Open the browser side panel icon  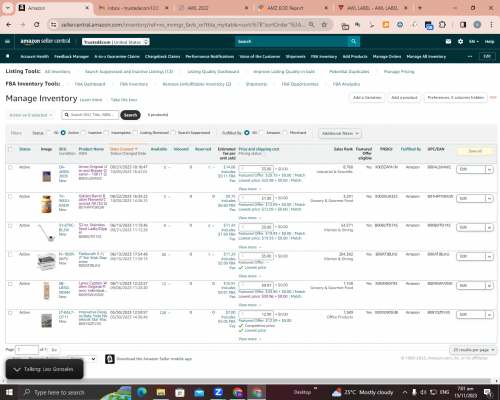(463, 25)
